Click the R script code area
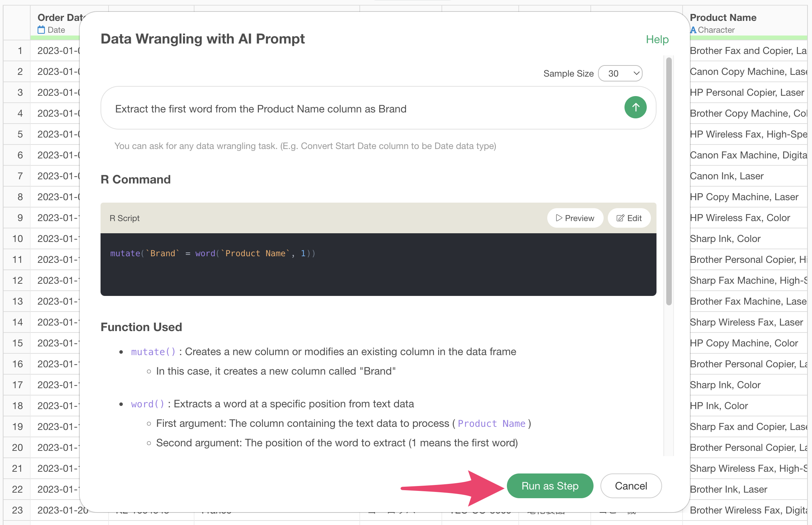This screenshot has width=812, height=525. (x=378, y=265)
